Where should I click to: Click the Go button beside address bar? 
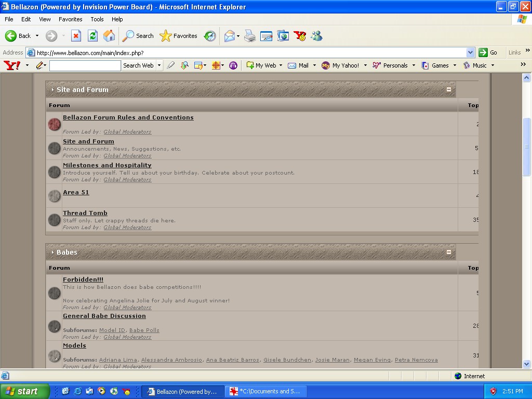tap(488, 52)
